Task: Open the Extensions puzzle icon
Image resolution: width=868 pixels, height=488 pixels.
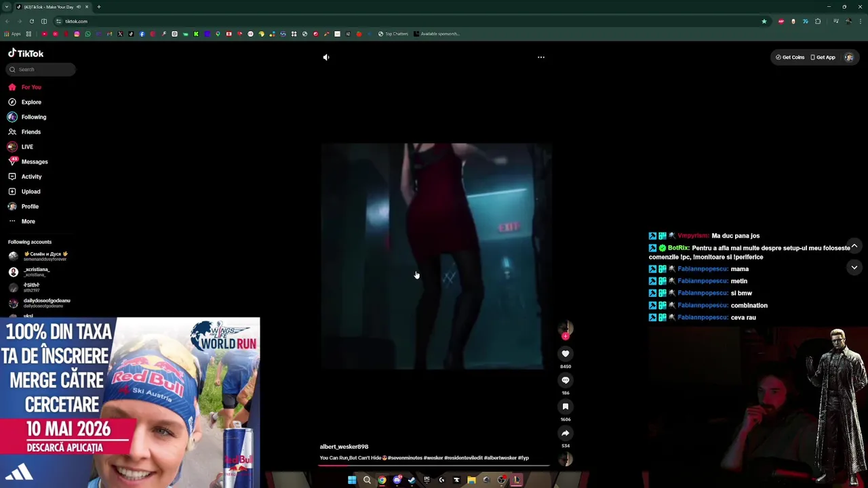Action: coord(818,21)
